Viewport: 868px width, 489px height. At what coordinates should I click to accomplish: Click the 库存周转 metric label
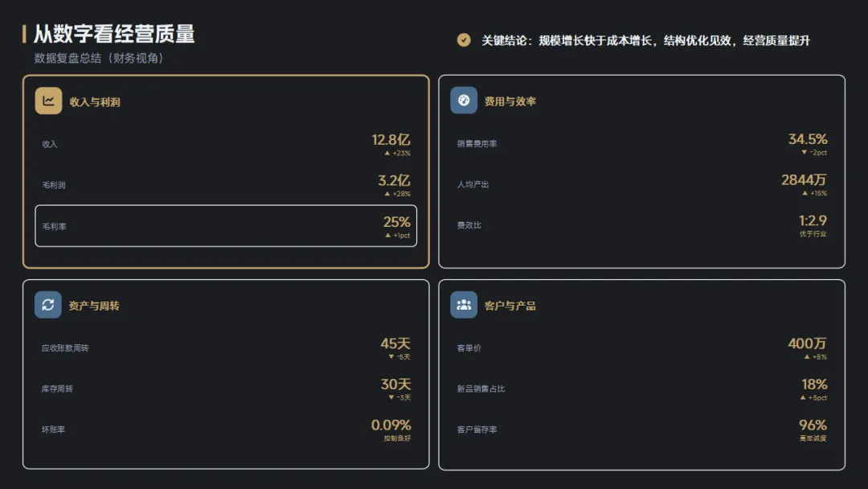[x=57, y=388]
